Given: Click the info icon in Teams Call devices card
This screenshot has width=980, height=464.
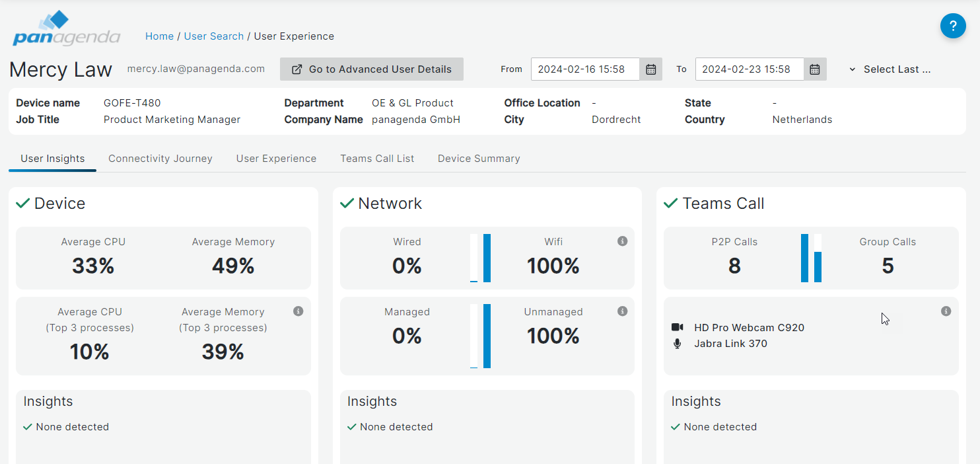Looking at the screenshot, I should tap(946, 311).
